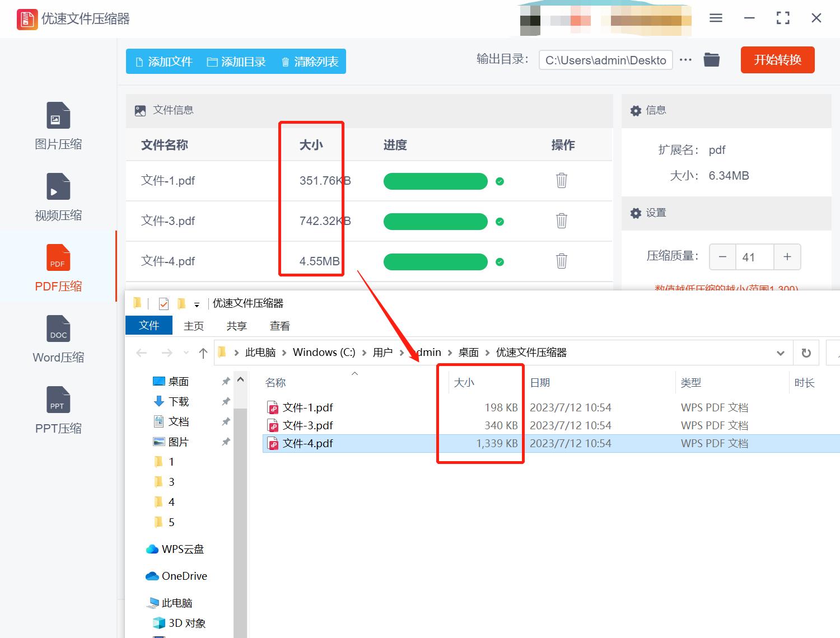Switch to the 查看 ribbon tab

coord(279,325)
